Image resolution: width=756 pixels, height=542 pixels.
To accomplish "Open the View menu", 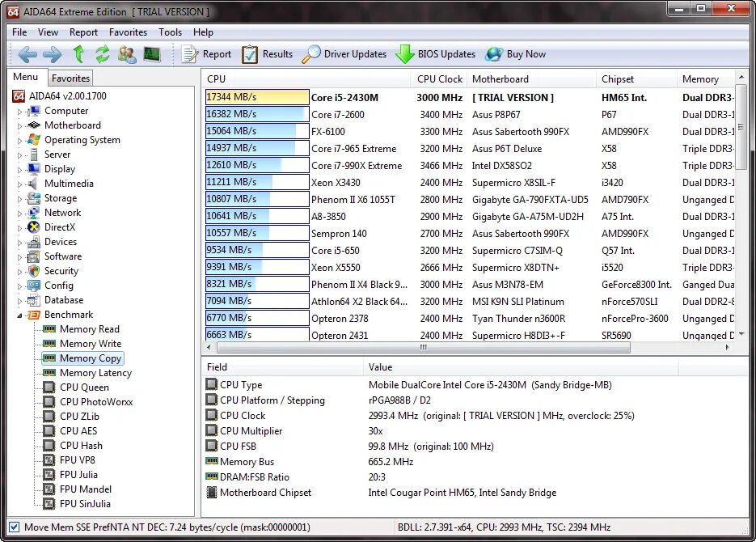I will (48, 32).
